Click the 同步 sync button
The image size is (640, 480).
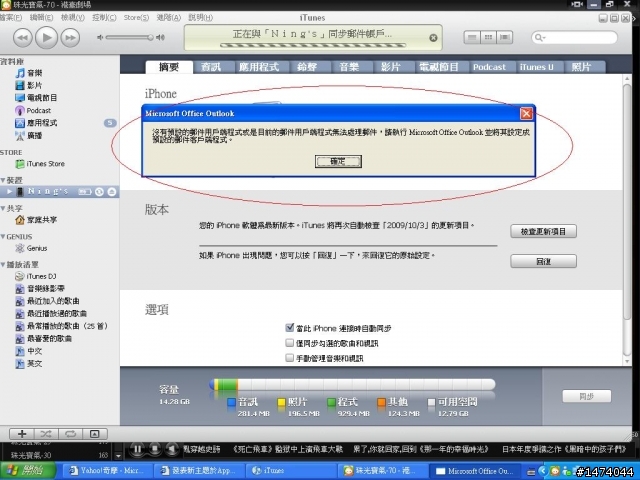pos(587,396)
